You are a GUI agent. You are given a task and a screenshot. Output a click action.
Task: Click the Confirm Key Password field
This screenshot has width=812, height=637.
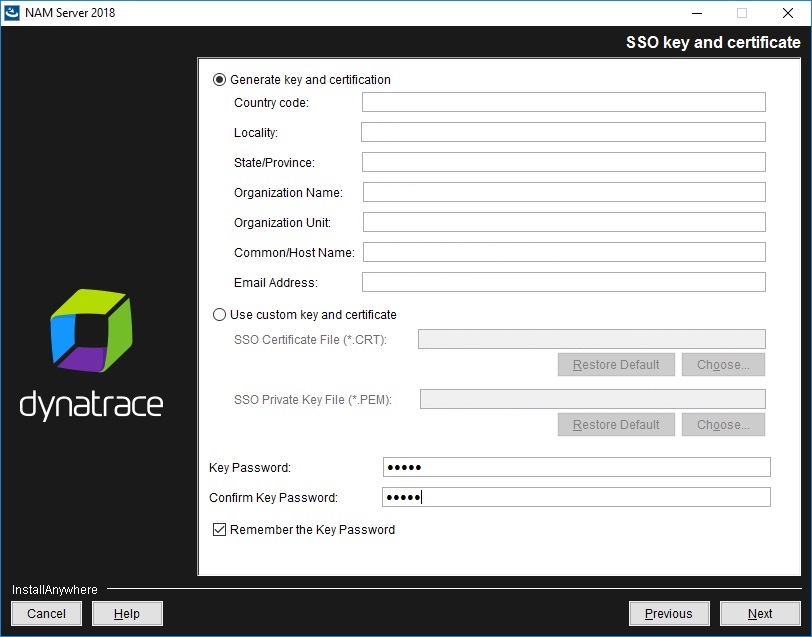[x=576, y=497]
